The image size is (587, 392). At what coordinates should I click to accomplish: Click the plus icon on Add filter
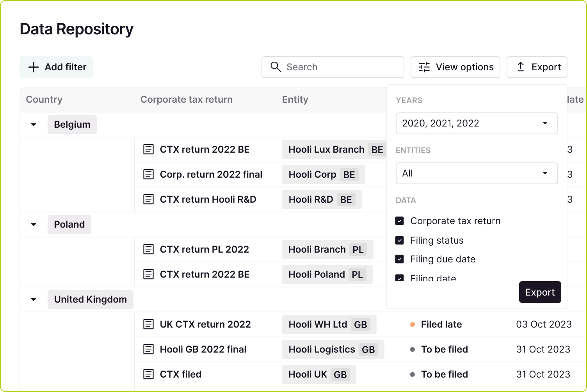(x=34, y=67)
